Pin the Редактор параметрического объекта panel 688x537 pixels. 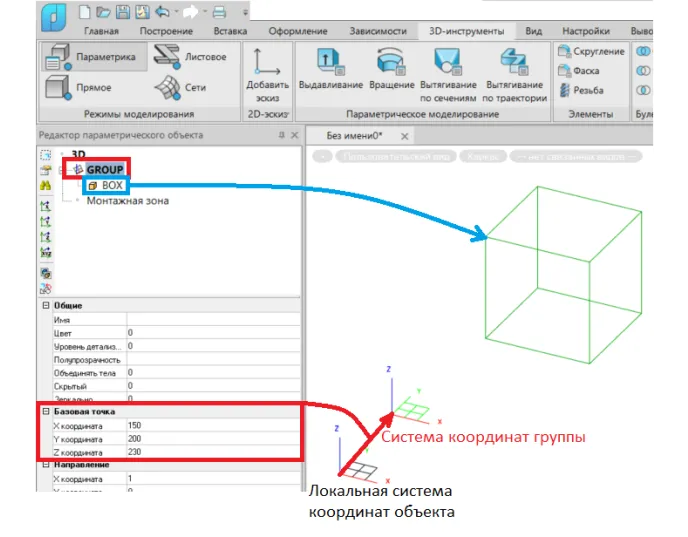[282, 135]
